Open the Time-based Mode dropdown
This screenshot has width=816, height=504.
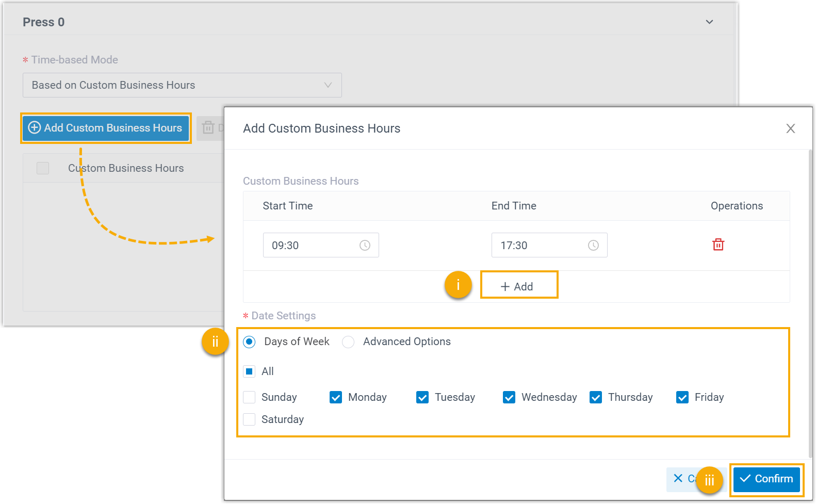(182, 85)
